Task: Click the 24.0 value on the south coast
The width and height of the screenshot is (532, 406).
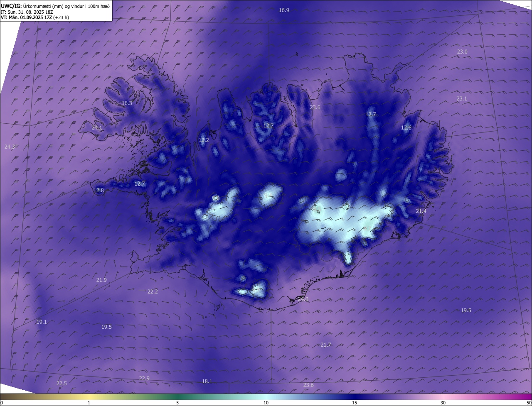Action: [303, 299]
